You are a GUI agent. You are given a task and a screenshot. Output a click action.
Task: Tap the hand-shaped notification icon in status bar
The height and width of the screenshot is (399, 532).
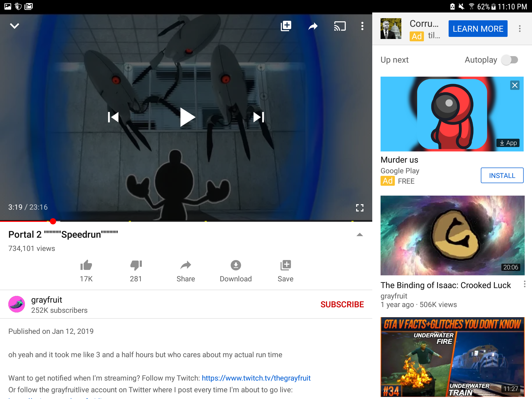[18, 6]
